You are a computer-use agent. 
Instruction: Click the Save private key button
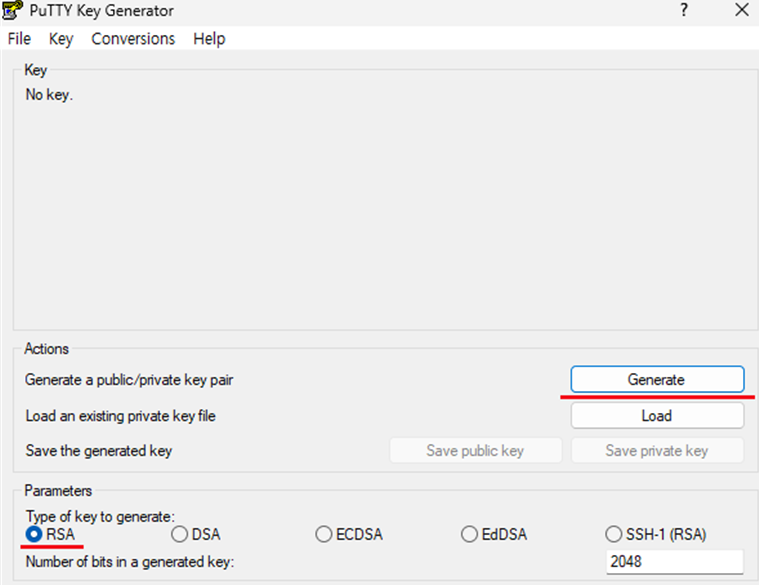tap(657, 450)
